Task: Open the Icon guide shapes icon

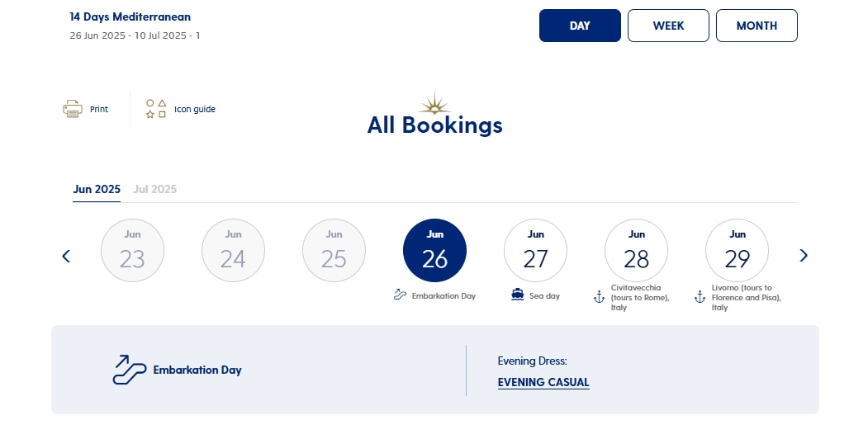Action: click(156, 109)
